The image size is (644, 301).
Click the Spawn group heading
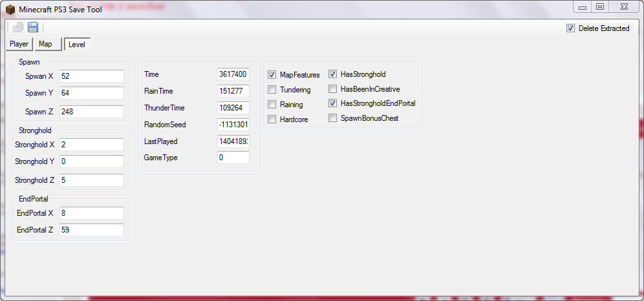[29, 61]
